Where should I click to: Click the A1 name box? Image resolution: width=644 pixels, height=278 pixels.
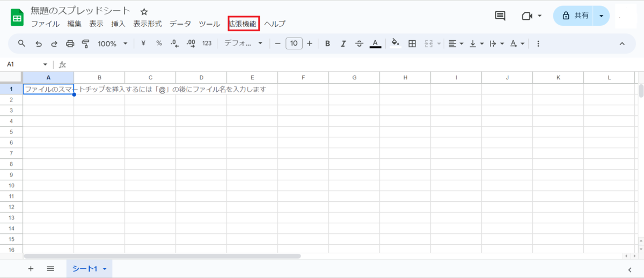point(21,64)
